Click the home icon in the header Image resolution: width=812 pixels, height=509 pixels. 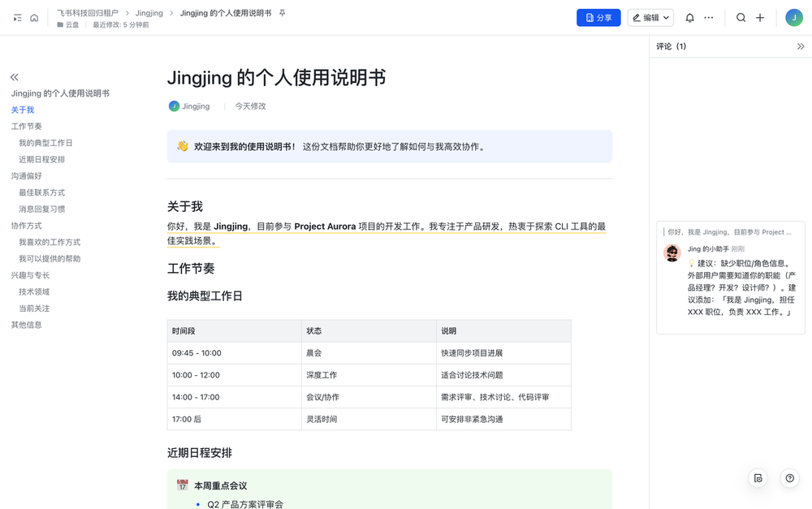32,17
